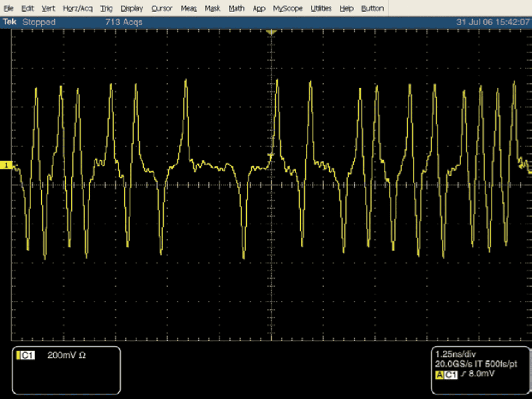Open the Utilities menu
This screenshot has width=532, height=400.
click(321, 8)
